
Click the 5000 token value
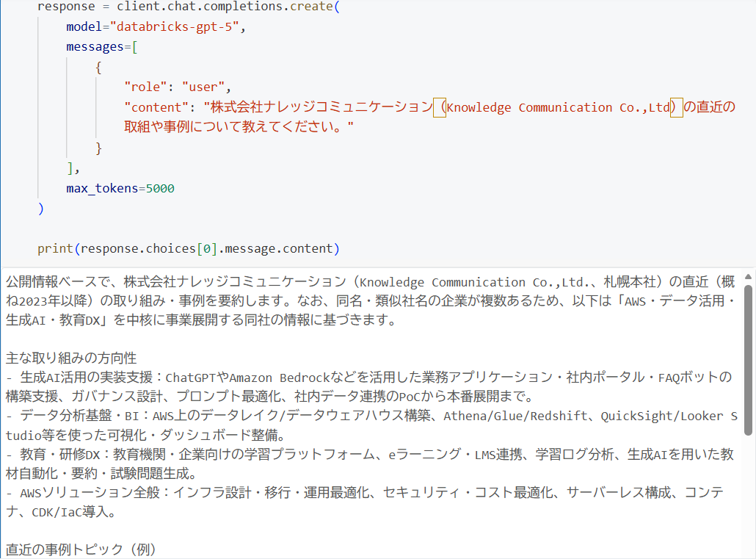pyautogui.click(x=160, y=188)
